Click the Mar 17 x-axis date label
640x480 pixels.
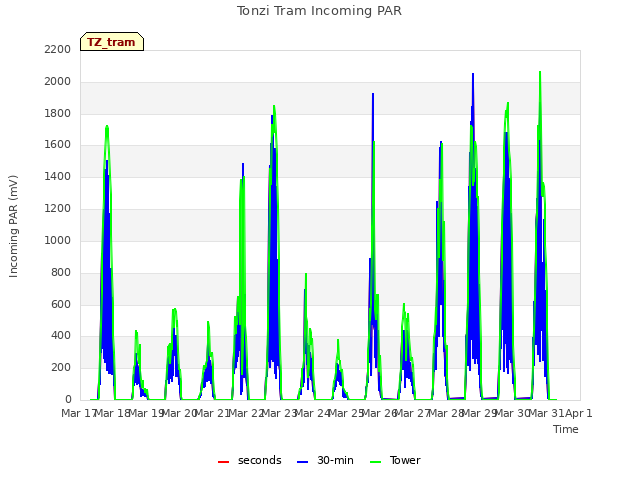[78, 413]
